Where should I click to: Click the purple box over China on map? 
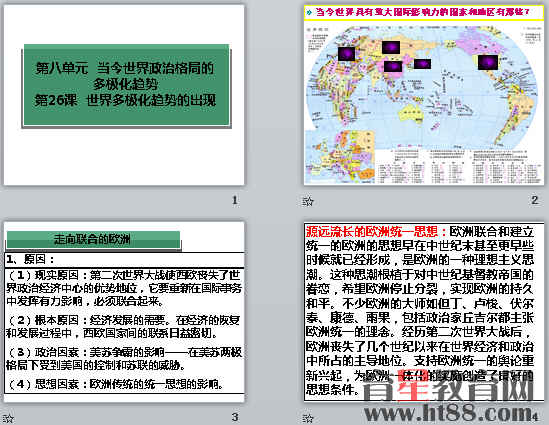(393, 66)
